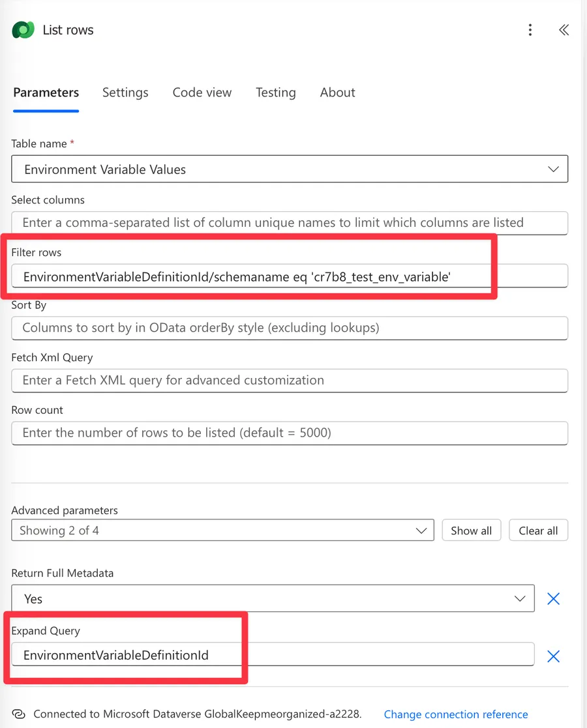The width and height of the screenshot is (587, 728).
Task: Click into the Filter rows field
Action: coord(290,276)
